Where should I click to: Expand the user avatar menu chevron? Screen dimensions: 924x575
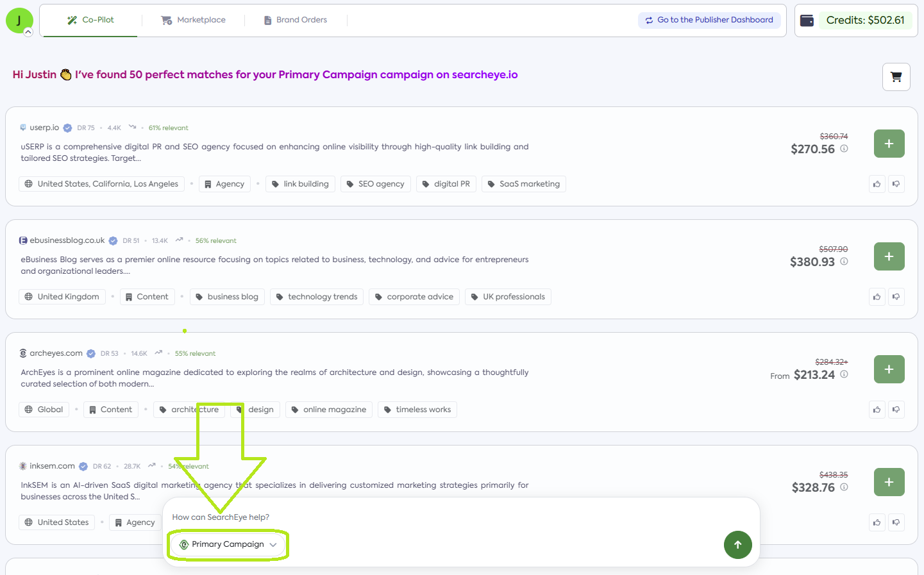(x=28, y=32)
